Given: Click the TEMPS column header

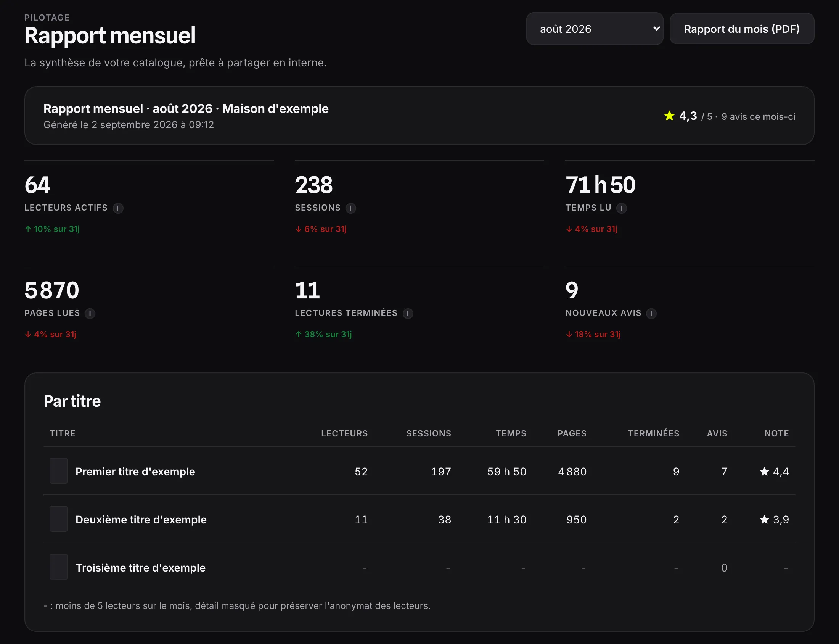Looking at the screenshot, I should 511,433.
